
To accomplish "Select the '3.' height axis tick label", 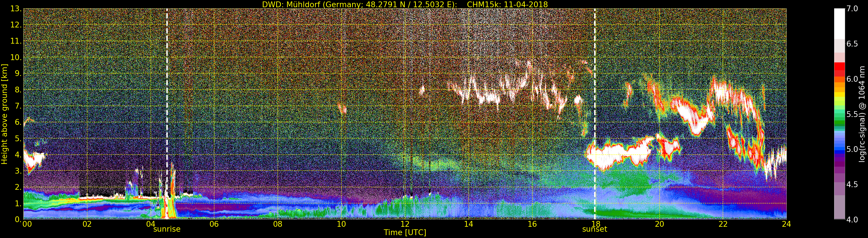I will pyautogui.click(x=18, y=171).
